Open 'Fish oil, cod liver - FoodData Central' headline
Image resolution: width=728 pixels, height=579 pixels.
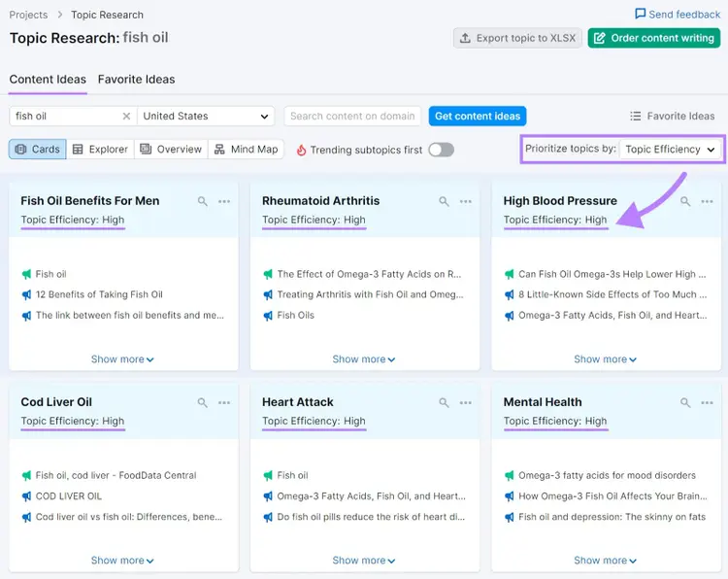(116, 475)
